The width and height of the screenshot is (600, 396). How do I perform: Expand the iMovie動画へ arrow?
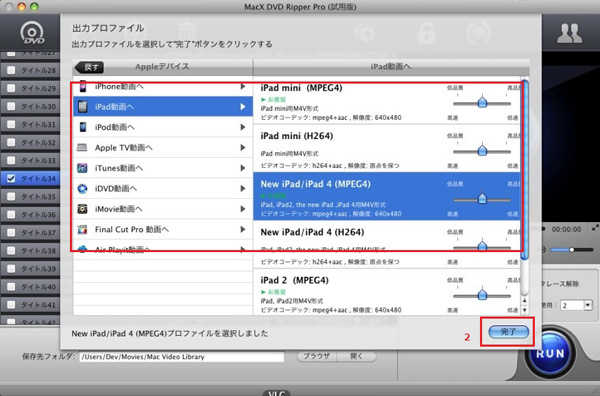tap(243, 209)
